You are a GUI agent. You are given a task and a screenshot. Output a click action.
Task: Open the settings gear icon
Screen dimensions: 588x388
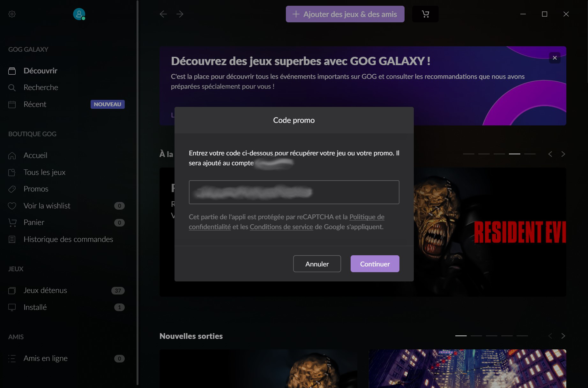(x=12, y=14)
